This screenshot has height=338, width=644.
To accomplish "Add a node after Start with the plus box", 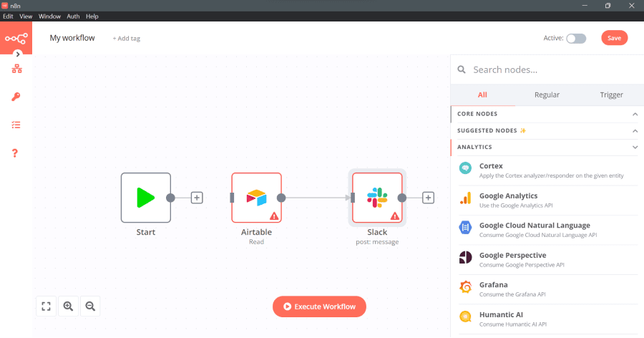I will click(197, 198).
